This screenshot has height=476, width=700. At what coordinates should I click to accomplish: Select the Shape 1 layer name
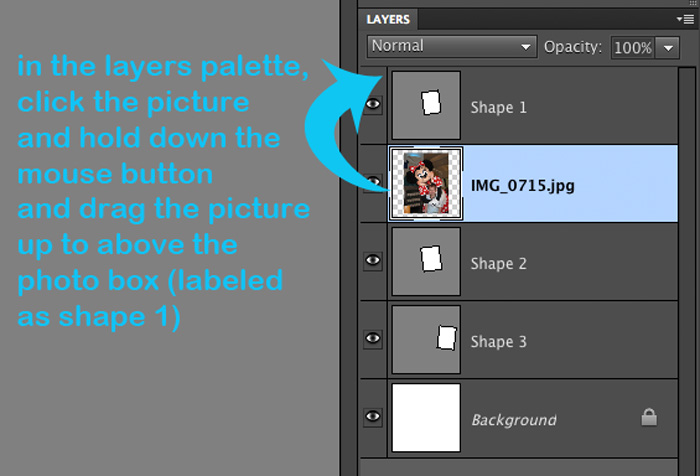point(499,108)
